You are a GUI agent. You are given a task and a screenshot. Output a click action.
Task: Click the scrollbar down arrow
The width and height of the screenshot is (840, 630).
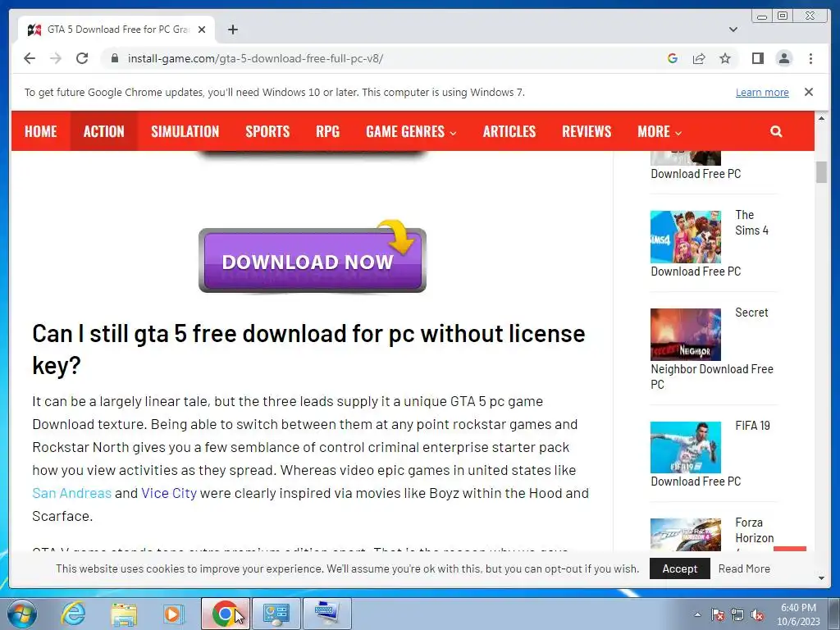(821, 578)
